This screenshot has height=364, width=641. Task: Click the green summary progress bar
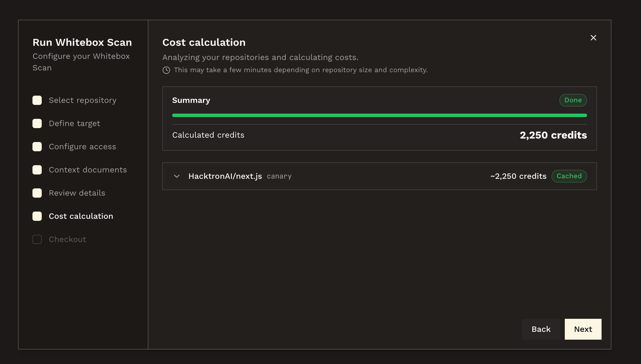tap(380, 115)
